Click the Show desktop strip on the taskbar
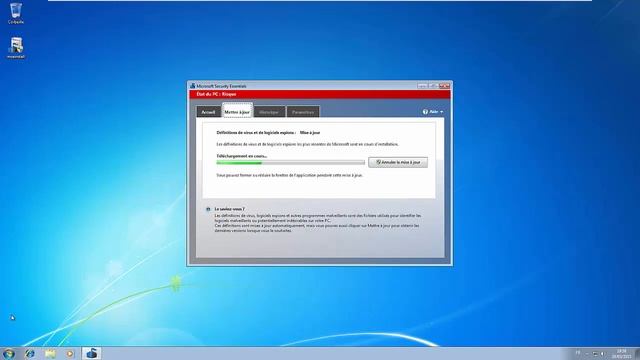Screen dimensions: 640x360 [x=637, y=353]
